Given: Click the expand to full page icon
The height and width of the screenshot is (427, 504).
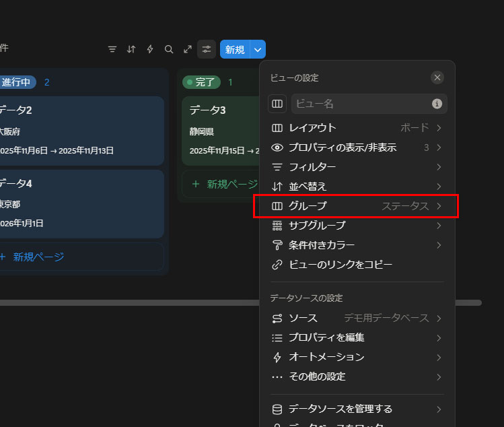Looking at the screenshot, I should (188, 49).
